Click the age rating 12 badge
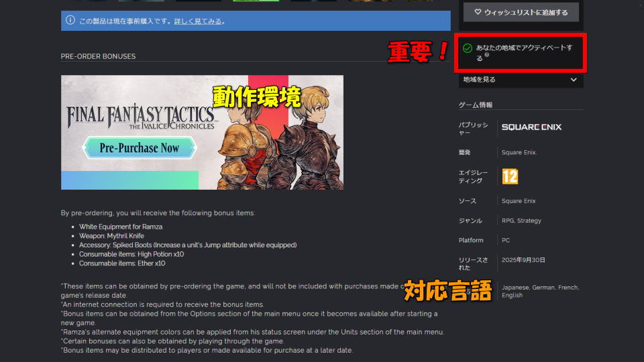The image size is (644, 362). pos(510,176)
